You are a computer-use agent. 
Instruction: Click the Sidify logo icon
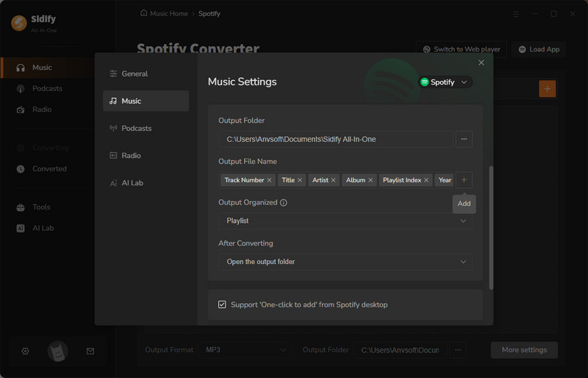click(19, 23)
